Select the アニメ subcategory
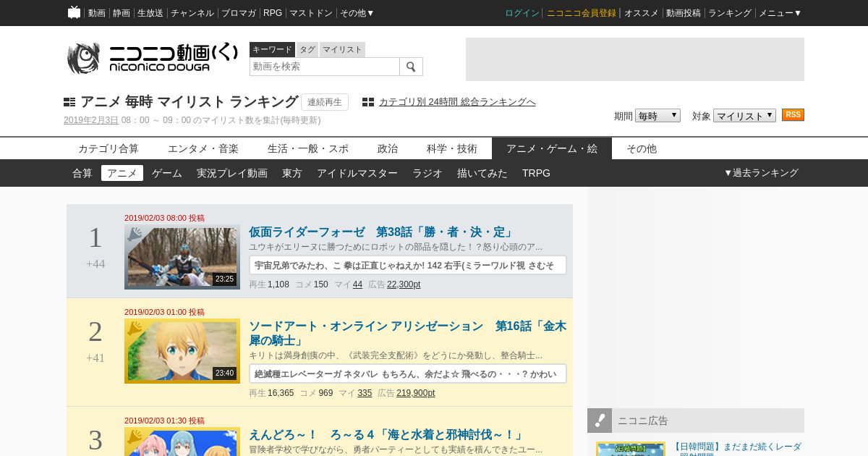 [122, 173]
